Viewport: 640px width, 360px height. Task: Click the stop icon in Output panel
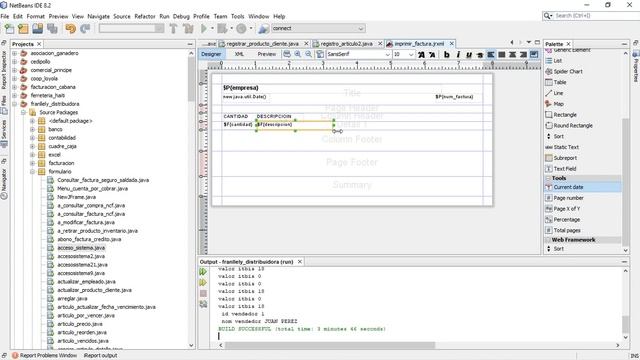pos(203,293)
